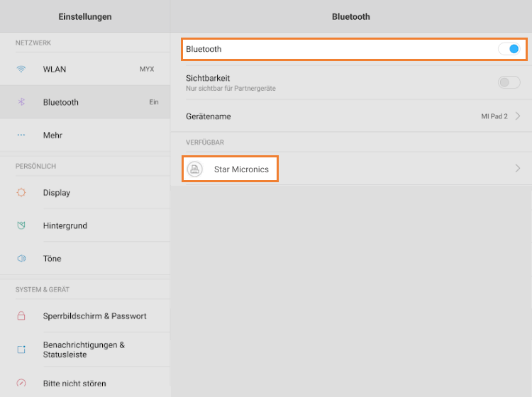Open Hintergrund settings

coord(85,225)
